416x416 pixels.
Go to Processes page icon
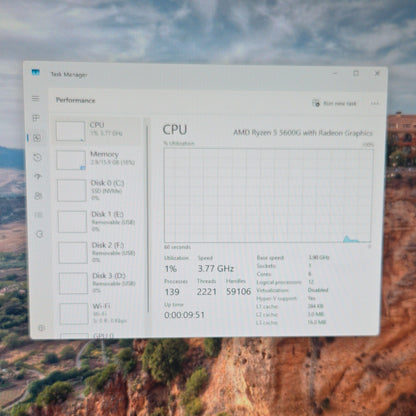pos(36,118)
